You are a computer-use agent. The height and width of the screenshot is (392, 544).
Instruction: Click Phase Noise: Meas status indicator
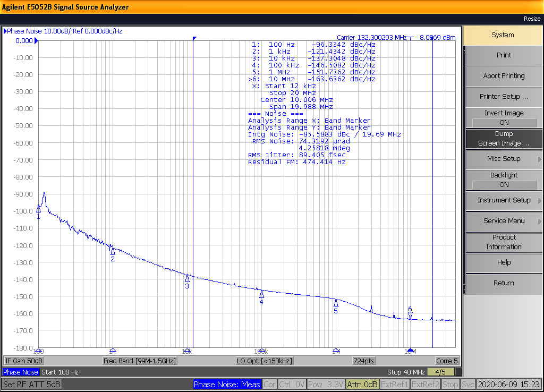point(227,385)
